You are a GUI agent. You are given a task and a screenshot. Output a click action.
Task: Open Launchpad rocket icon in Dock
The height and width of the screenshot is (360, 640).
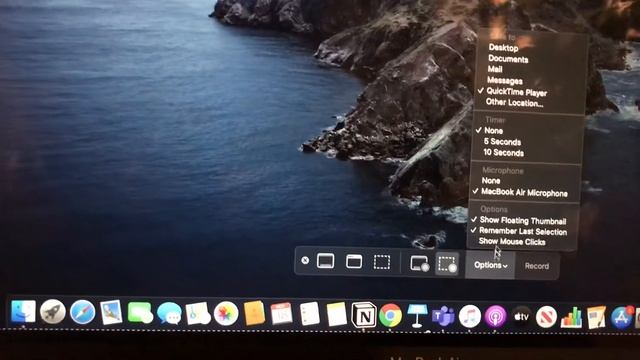[x=53, y=312]
